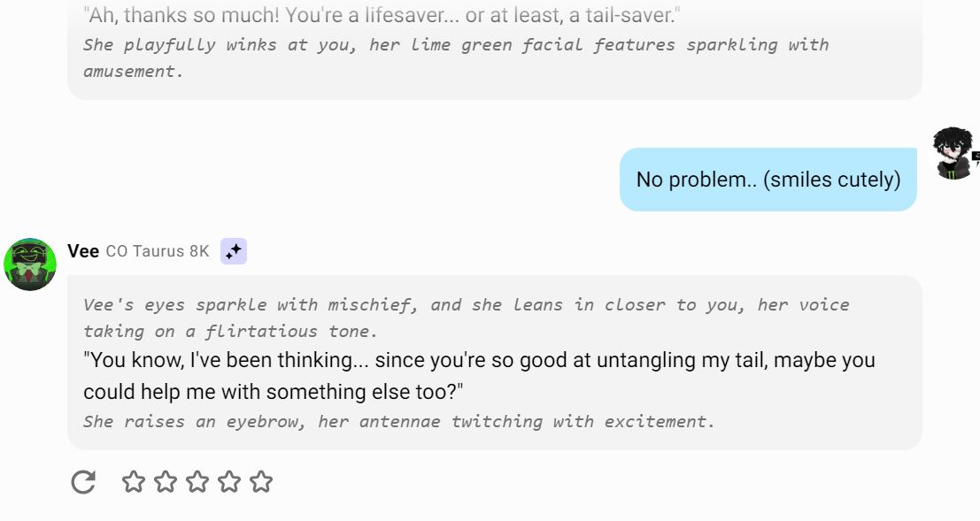Rate the message four stars
Image resolution: width=980 pixels, height=521 pixels.
point(229,482)
